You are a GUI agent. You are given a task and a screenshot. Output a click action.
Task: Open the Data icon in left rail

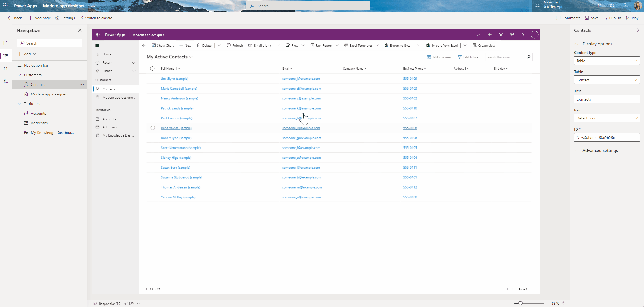(6, 69)
